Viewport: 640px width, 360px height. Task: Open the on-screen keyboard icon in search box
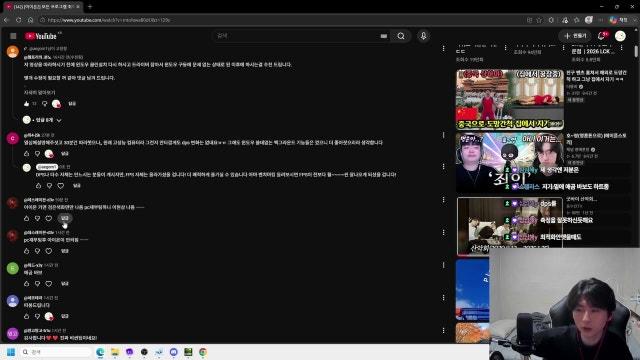coord(384,36)
